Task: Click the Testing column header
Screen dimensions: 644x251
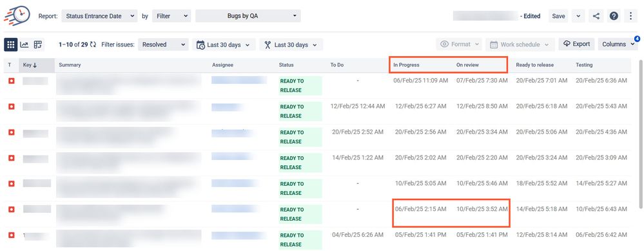Action: click(584, 65)
